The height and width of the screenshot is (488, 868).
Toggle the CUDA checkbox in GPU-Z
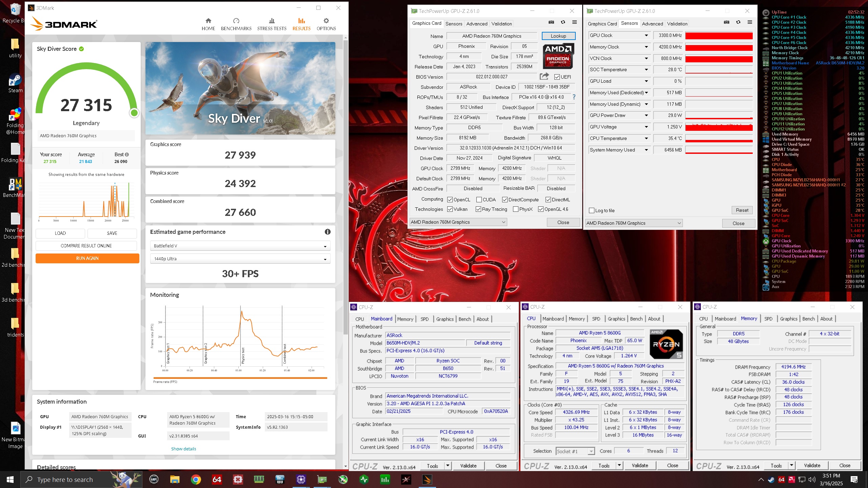(x=479, y=200)
